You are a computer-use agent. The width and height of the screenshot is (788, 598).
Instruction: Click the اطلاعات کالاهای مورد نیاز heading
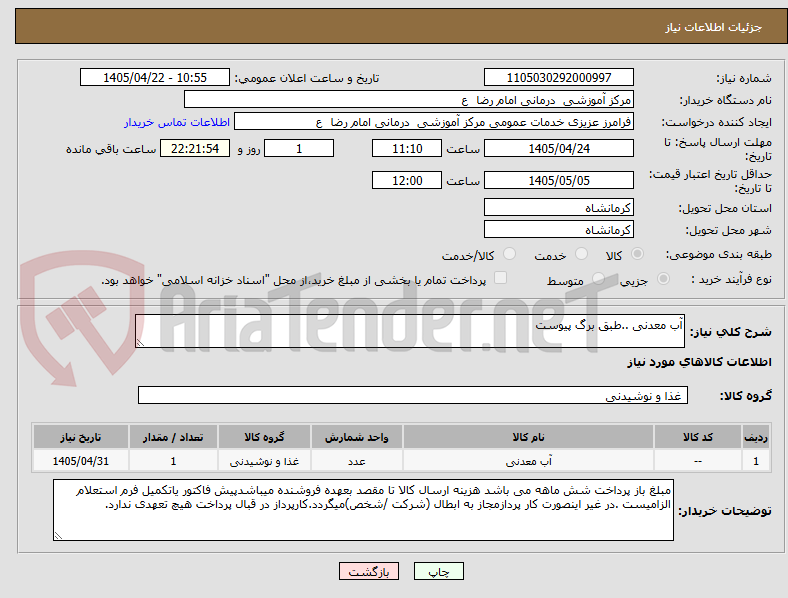[x=699, y=362]
